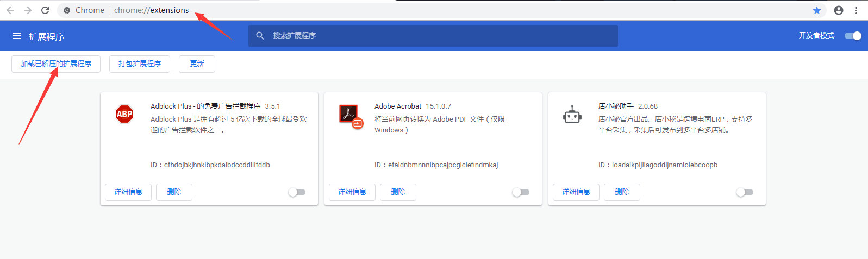Viewport: 868px width, 259px height.
Task: Go forward with the browser forward arrow
Action: point(28,10)
